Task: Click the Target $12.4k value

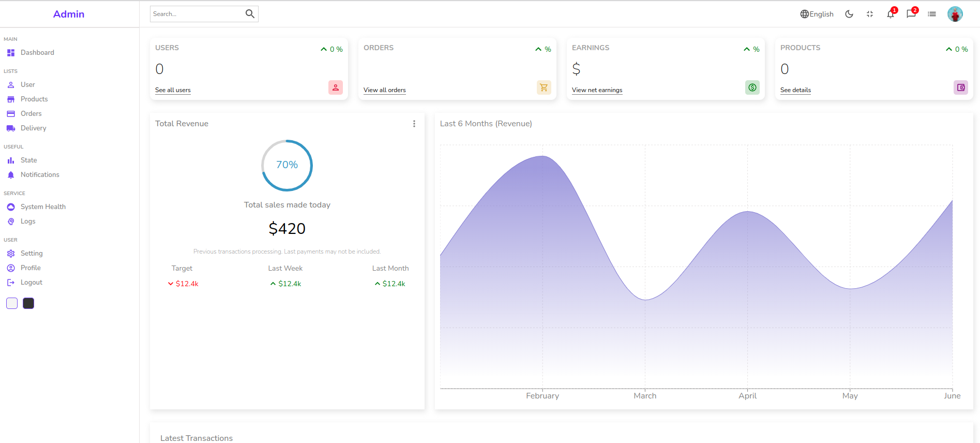Action: [183, 284]
